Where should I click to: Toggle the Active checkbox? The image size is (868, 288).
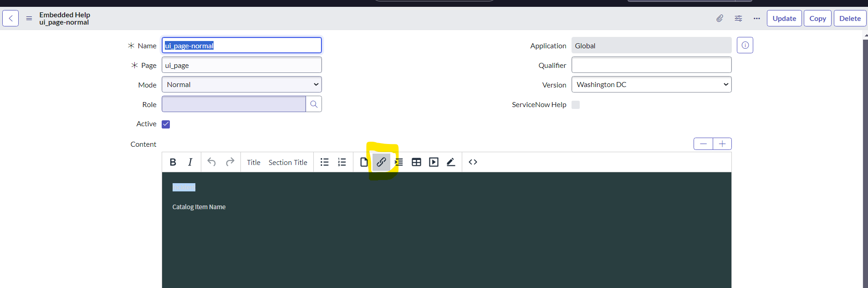166,124
